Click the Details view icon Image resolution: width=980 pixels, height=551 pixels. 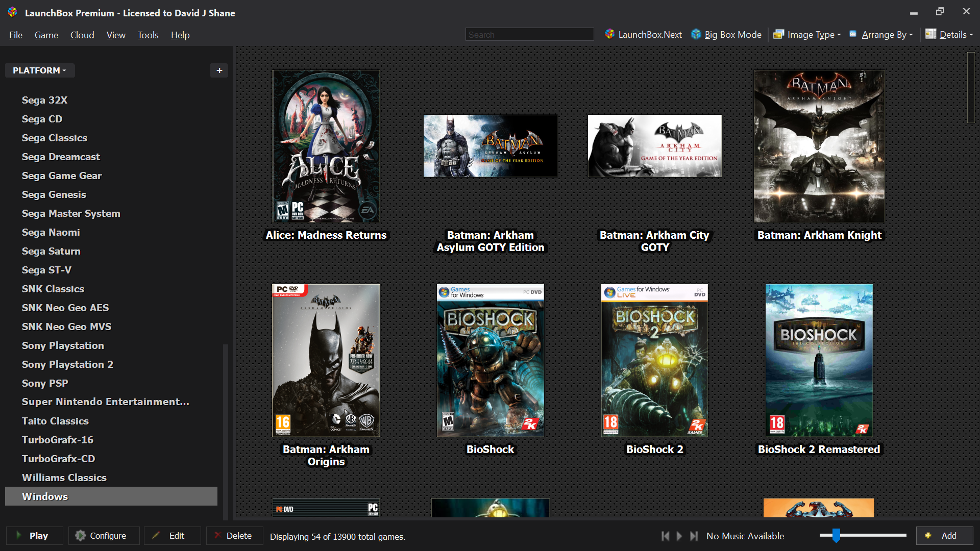(930, 34)
